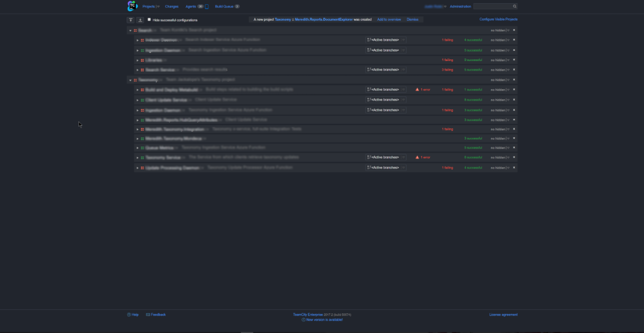Click the Help question mark icon in footer
This screenshot has width=644, height=333.
[129, 314]
